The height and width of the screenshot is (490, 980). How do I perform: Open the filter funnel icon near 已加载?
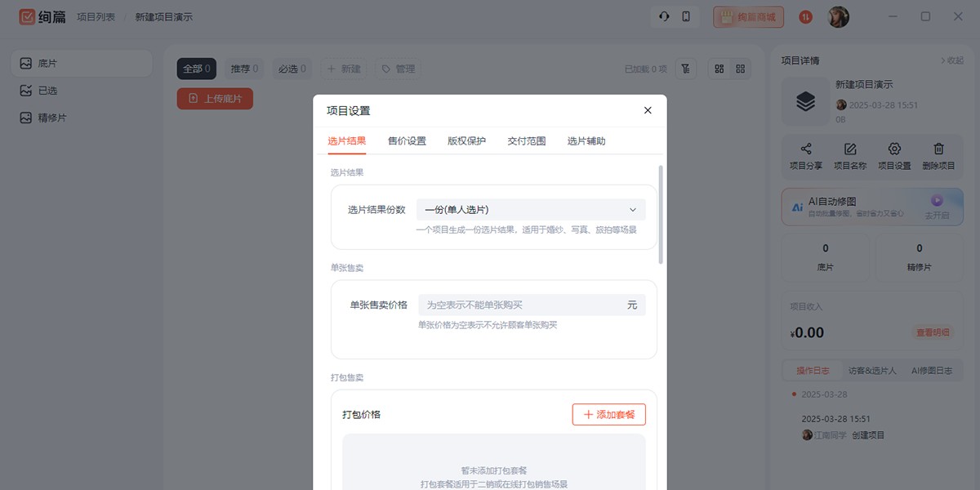(685, 69)
